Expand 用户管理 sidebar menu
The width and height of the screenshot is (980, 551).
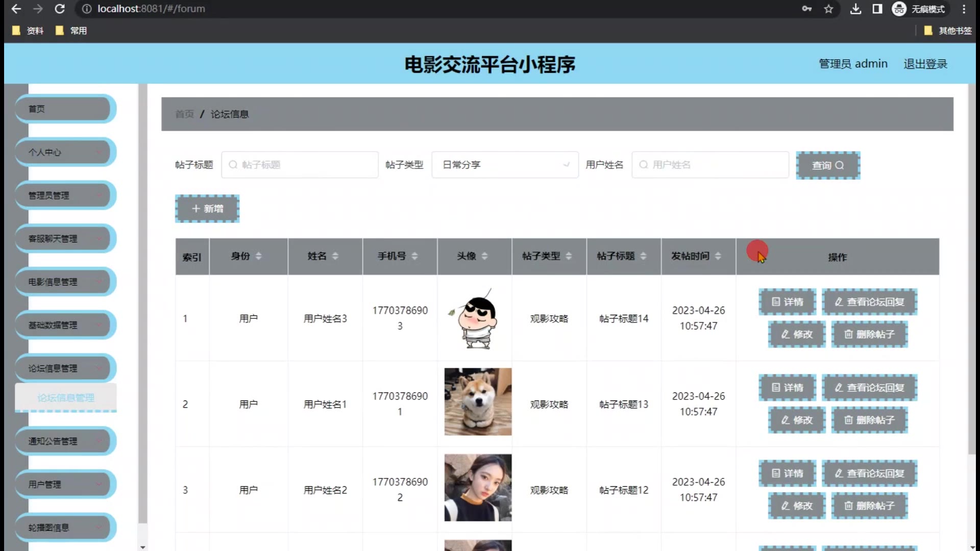pos(65,485)
